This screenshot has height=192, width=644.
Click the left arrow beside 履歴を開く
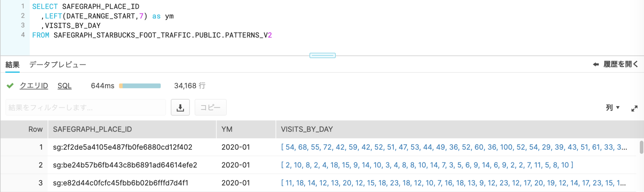(596, 65)
